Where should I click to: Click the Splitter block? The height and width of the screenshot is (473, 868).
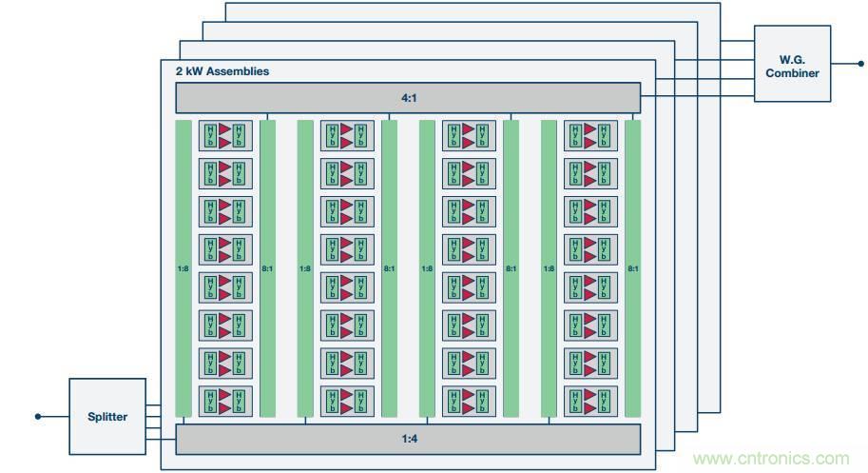point(107,416)
